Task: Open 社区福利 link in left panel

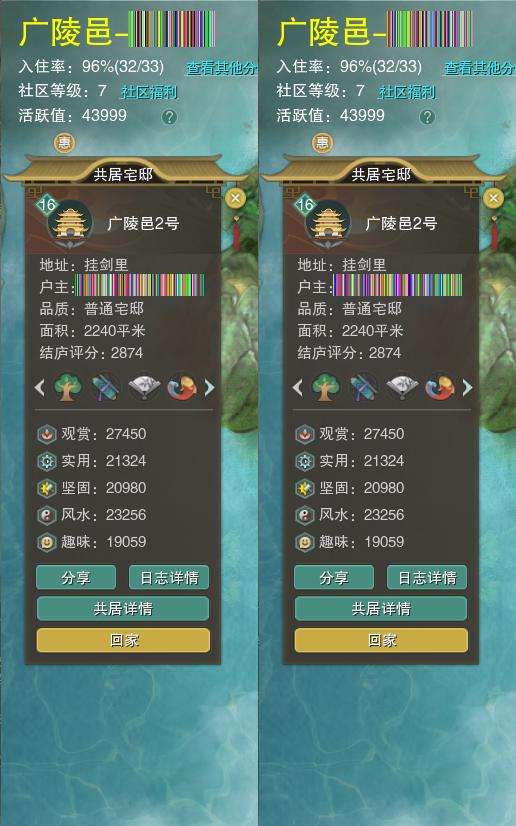Action: 149,92
